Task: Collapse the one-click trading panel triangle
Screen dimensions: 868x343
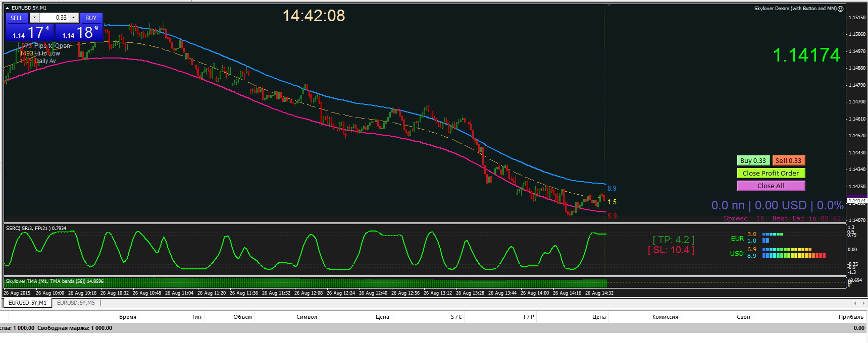Action: [x=7, y=8]
